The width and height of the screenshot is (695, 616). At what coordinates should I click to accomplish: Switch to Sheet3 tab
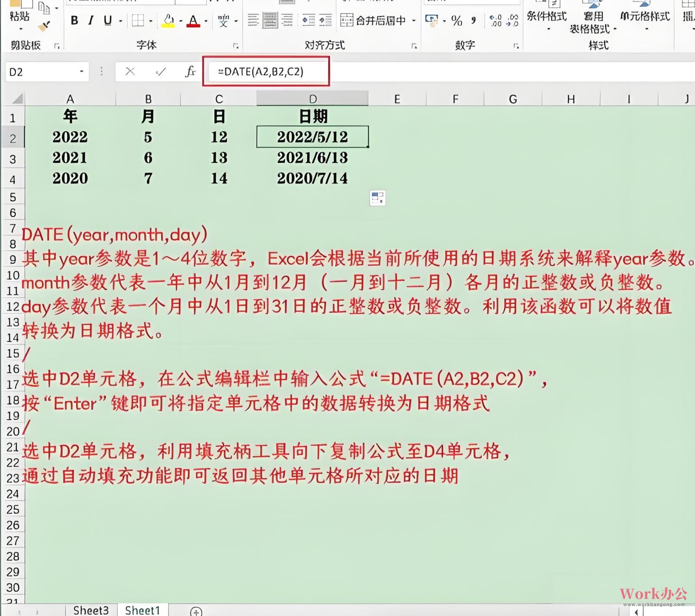(91, 610)
